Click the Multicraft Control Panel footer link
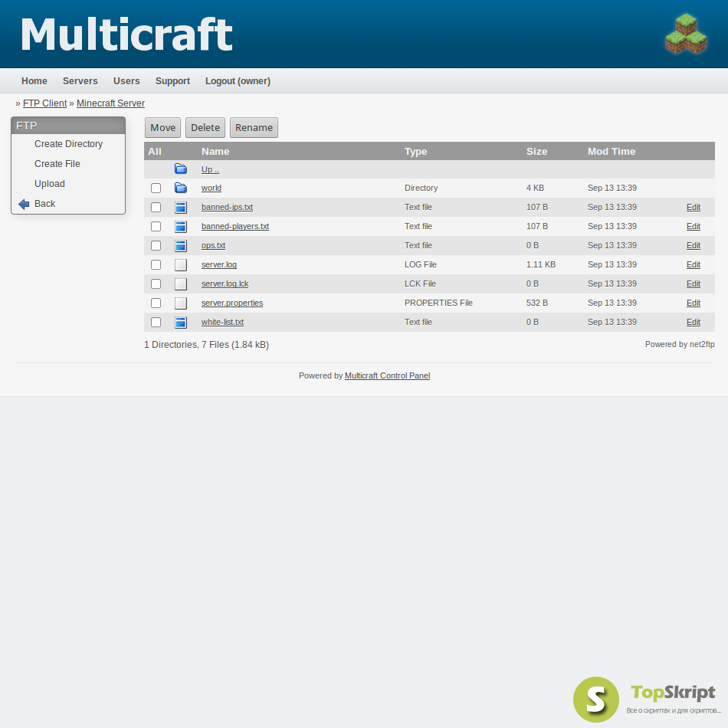The height and width of the screenshot is (728, 728). click(x=387, y=375)
